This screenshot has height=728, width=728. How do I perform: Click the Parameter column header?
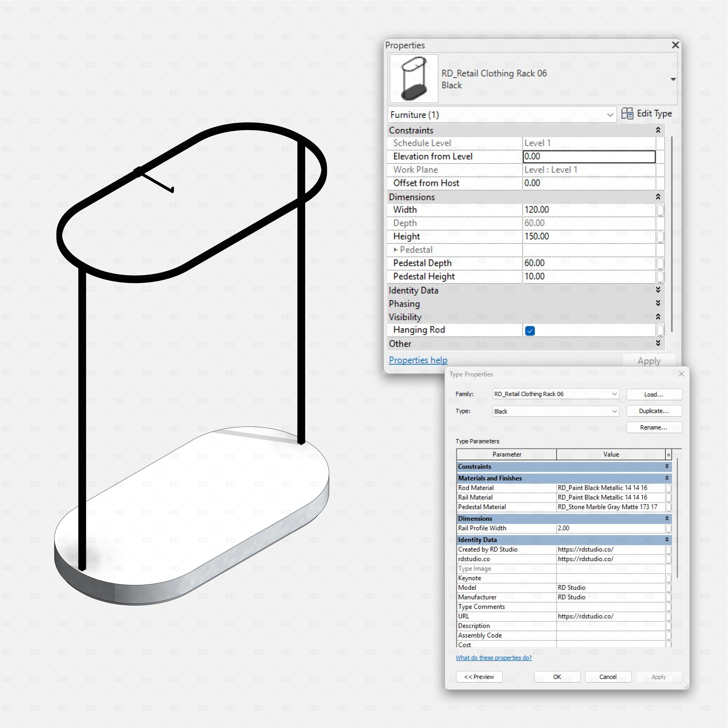pyautogui.click(x=507, y=455)
